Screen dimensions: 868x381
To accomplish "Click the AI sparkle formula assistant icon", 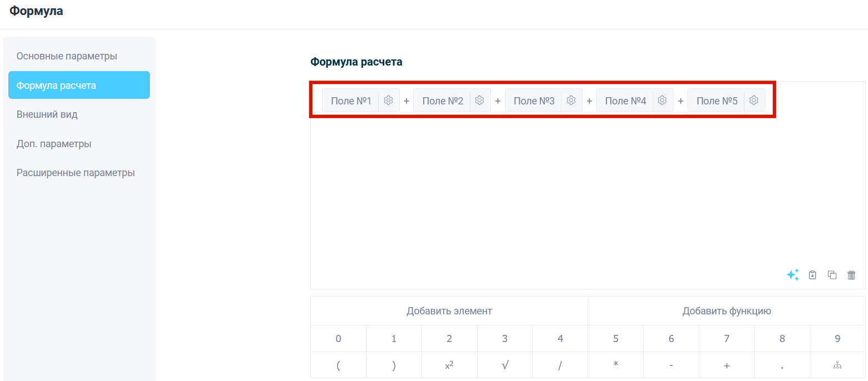I will click(x=792, y=275).
